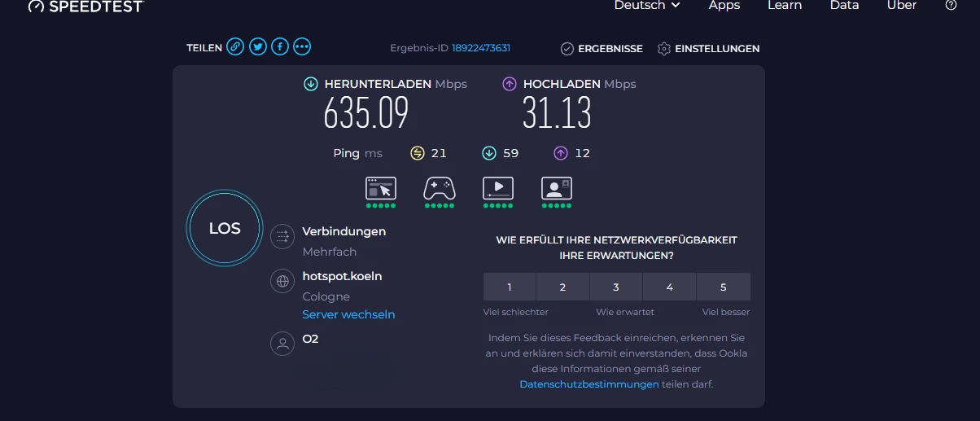Rate network availability 2
980x421 pixels.
[x=562, y=287]
